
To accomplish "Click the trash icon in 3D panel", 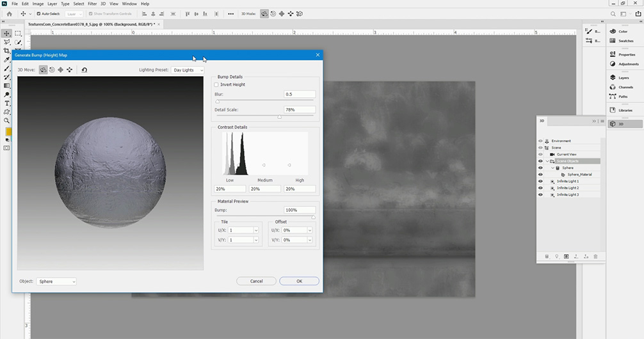I will pyautogui.click(x=595, y=256).
